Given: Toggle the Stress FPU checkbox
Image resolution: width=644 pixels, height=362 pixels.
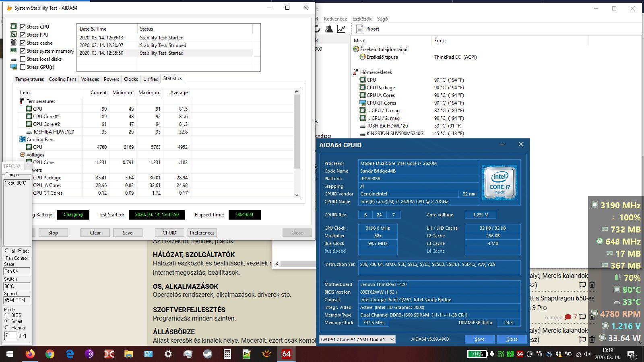Looking at the screenshot, I should (23, 35).
